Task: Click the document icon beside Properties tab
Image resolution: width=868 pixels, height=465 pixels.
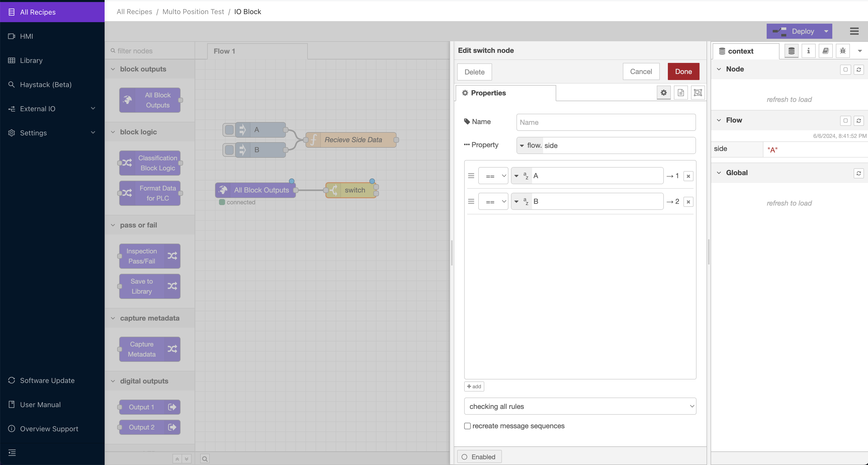Action: (681, 92)
